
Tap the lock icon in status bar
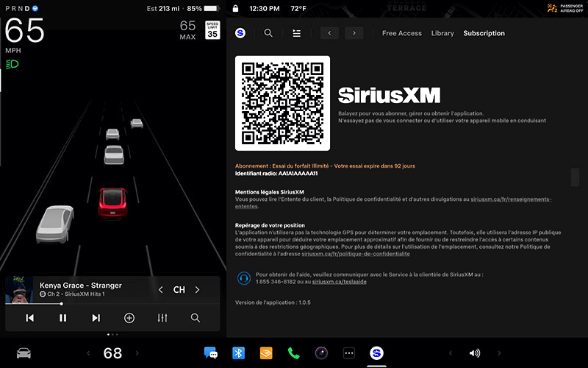click(235, 9)
